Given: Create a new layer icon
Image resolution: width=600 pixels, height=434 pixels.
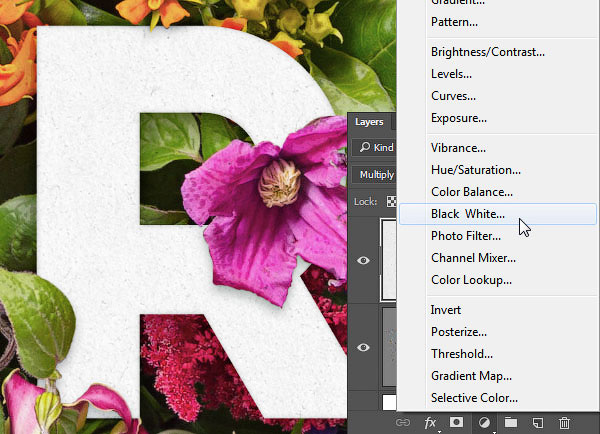Looking at the screenshot, I should 538,423.
